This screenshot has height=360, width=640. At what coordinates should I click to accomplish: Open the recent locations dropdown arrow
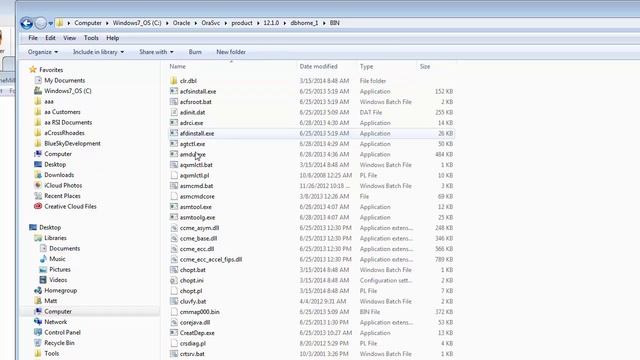(51, 24)
